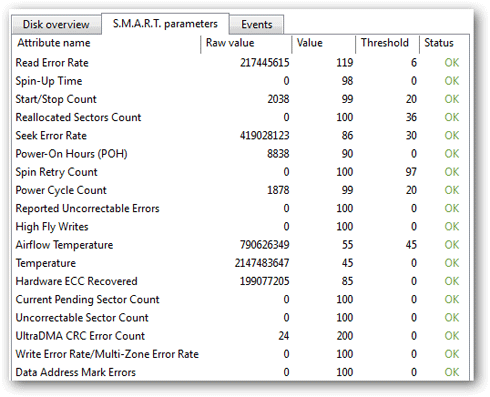Sort by Raw value column header
The image size is (490, 397).
click(x=246, y=43)
